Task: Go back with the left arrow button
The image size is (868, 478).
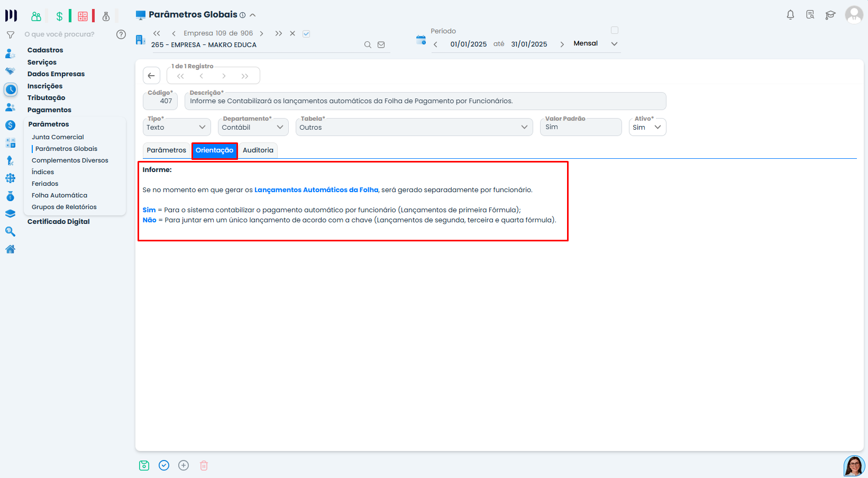Action: [x=151, y=76]
